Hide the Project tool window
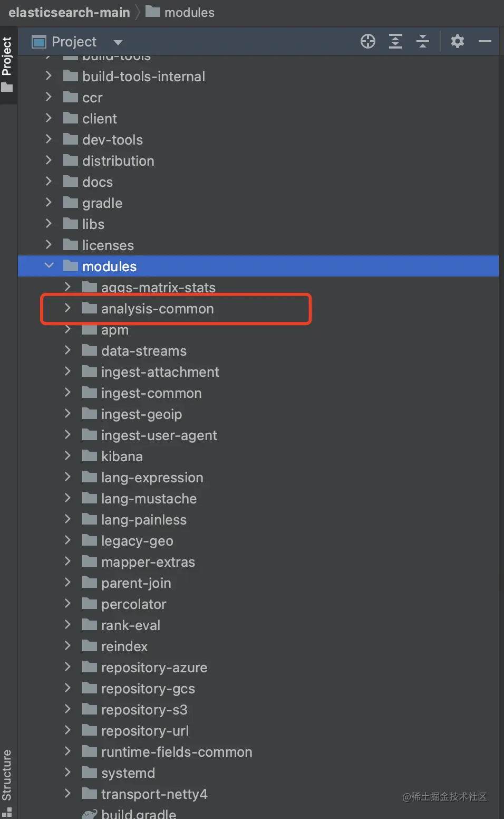This screenshot has width=504, height=819. click(x=485, y=41)
